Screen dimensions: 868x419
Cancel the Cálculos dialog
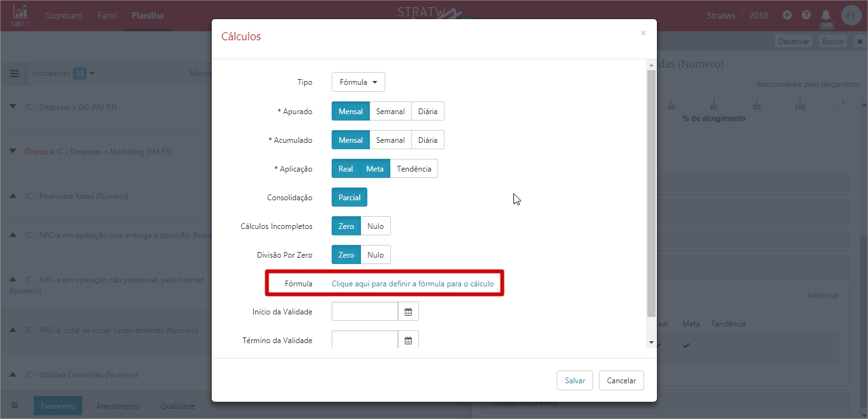coord(621,380)
